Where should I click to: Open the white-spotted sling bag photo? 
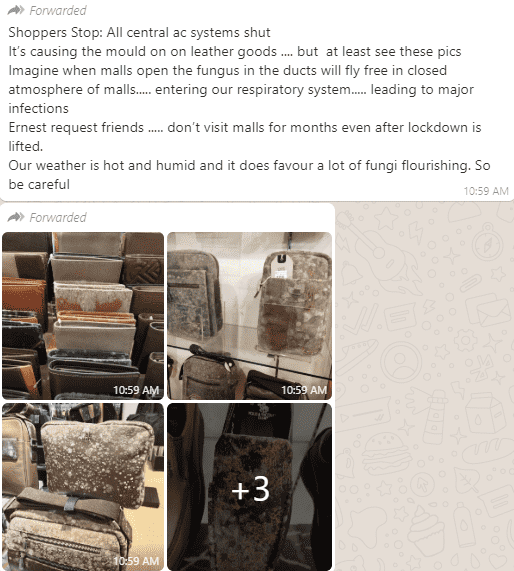click(83, 487)
